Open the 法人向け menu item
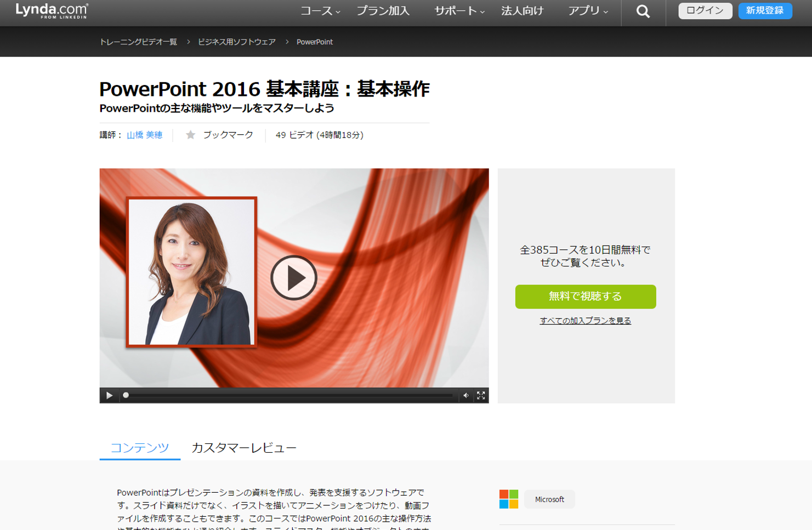This screenshot has width=812, height=530. coord(522,11)
